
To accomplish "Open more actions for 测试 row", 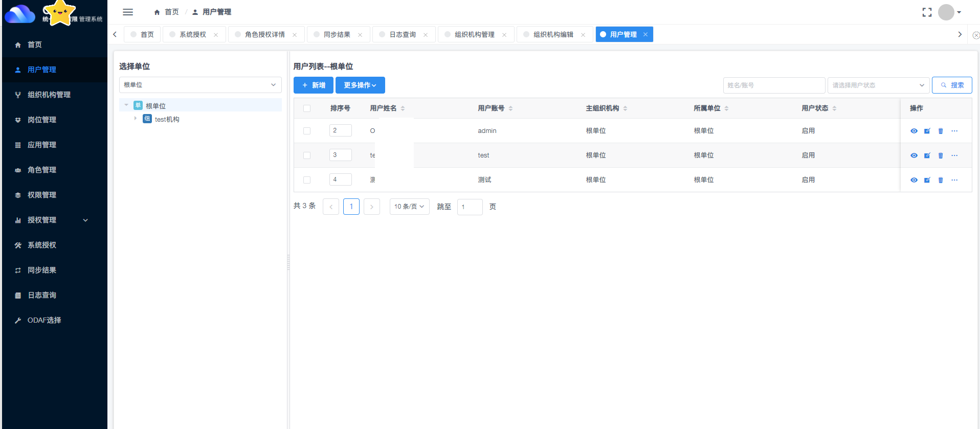I will [954, 180].
